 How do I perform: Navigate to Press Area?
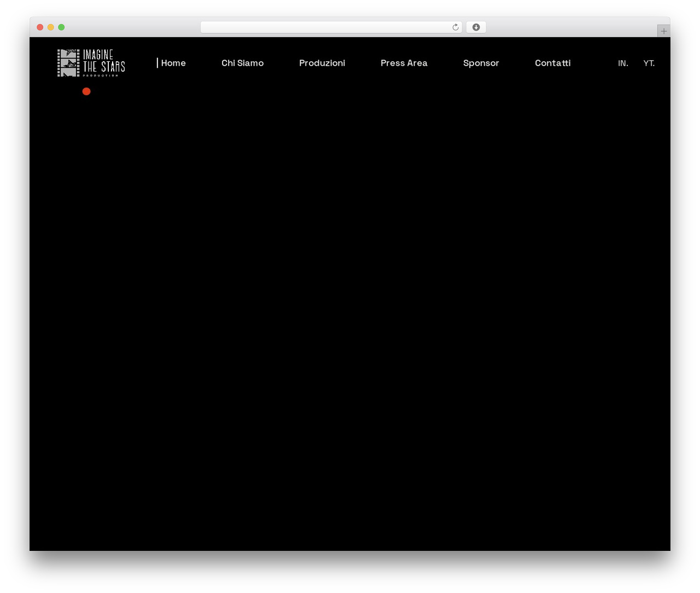tap(404, 63)
